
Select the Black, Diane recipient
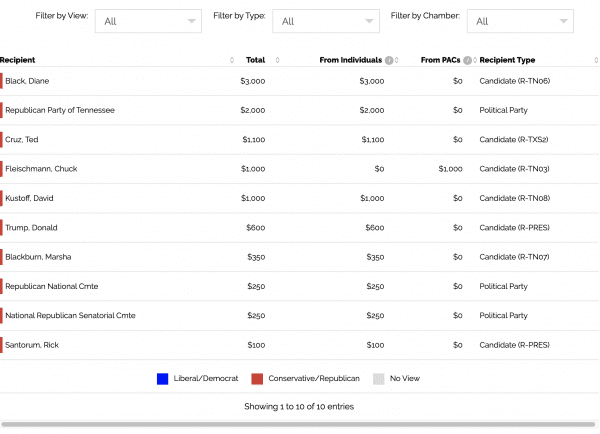[27, 81]
